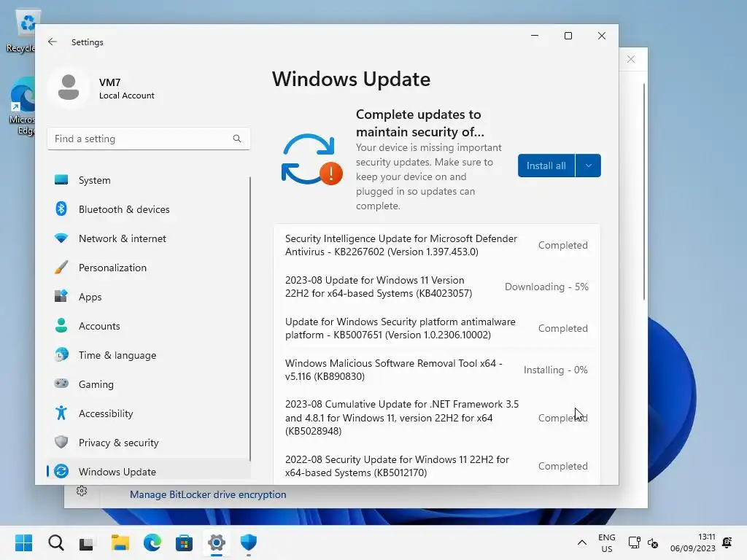Open the Start menu from taskbar

[23, 542]
